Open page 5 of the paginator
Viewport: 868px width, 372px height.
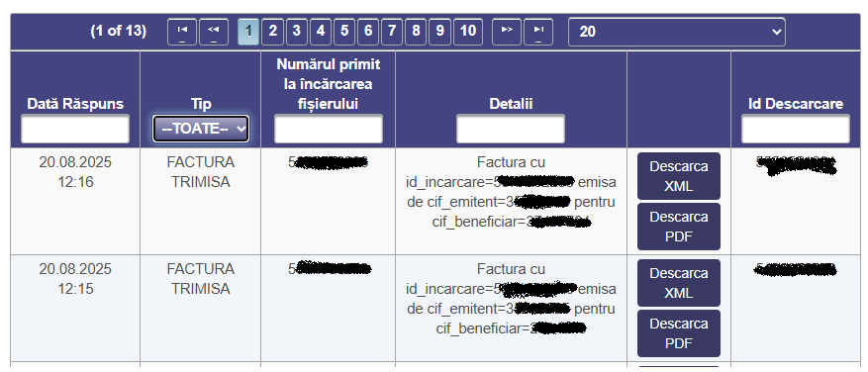click(344, 32)
